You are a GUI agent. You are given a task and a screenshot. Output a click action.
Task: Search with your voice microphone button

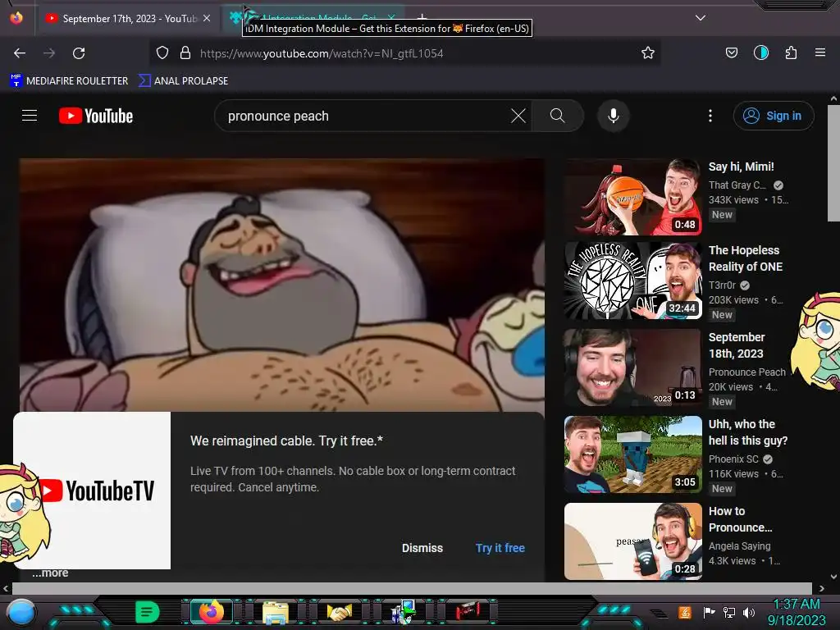[614, 116]
